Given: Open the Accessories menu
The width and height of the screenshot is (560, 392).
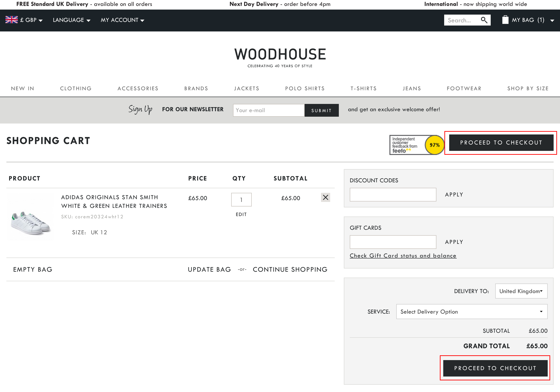Looking at the screenshot, I should [138, 88].
